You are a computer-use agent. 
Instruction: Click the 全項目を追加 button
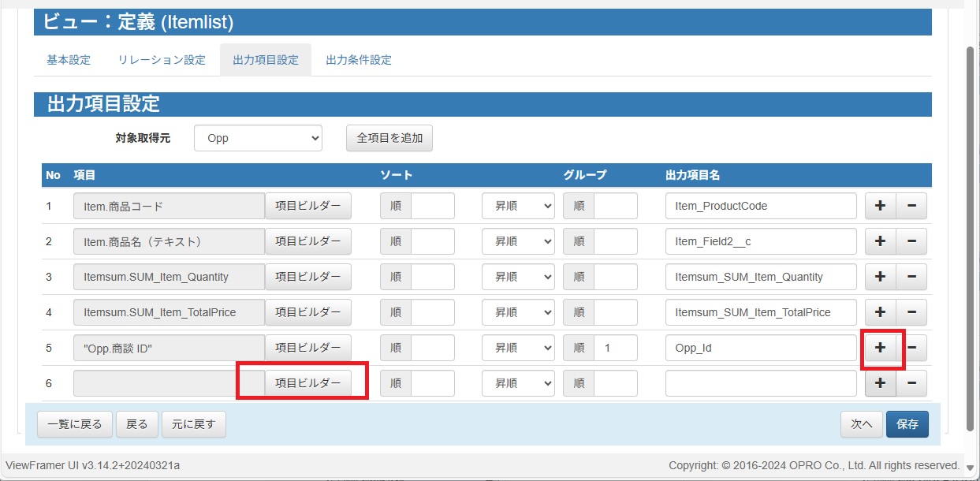coord(389,138)
